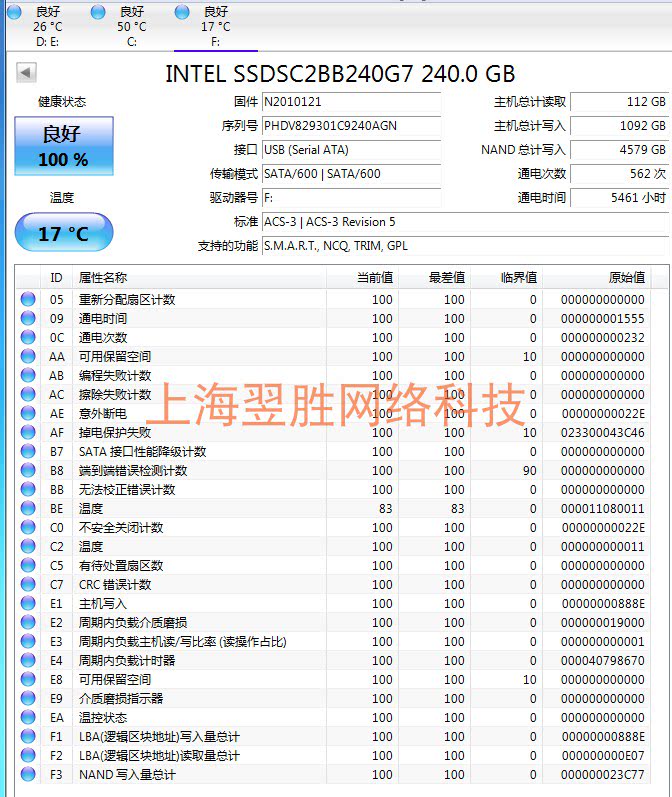Click the status icon for attribute AF
This screenshot has width=672, height=797.
28,432
